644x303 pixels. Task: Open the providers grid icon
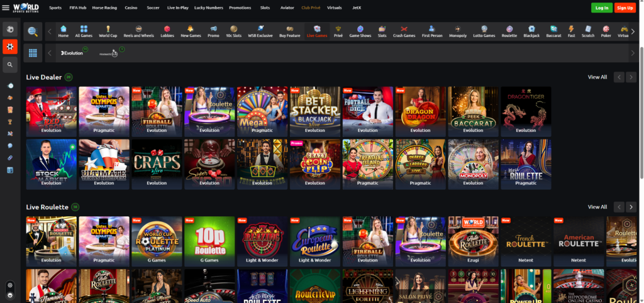click(33, 53)
